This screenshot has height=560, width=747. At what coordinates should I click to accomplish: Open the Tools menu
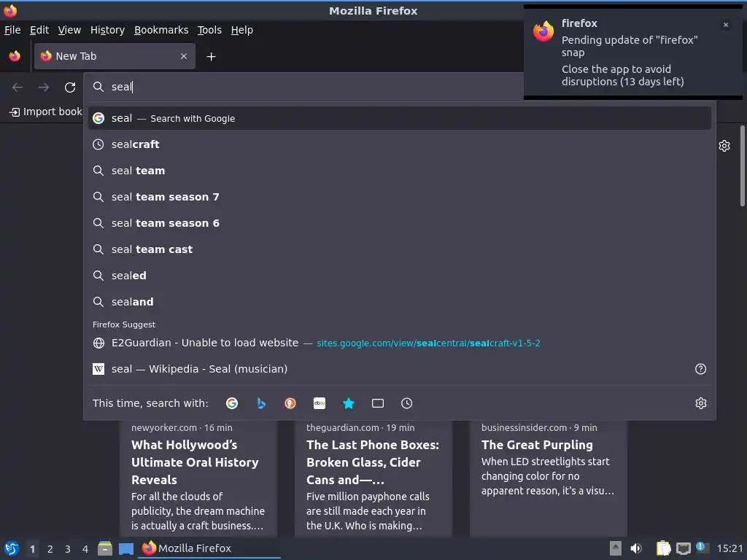point(209,30)
